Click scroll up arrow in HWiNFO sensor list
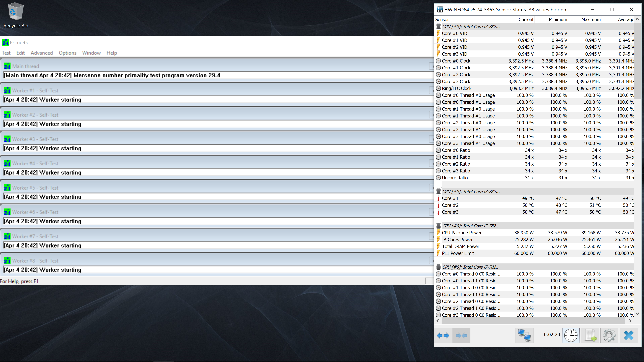The image size is (644, 362). pyautogui.click(x=637, y=19)
